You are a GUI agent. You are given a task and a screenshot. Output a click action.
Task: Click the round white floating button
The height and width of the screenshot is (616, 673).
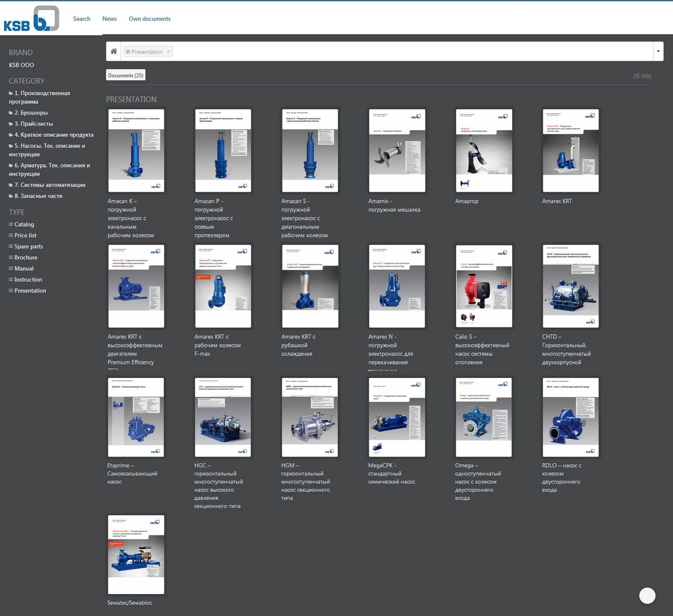point(647,595)
